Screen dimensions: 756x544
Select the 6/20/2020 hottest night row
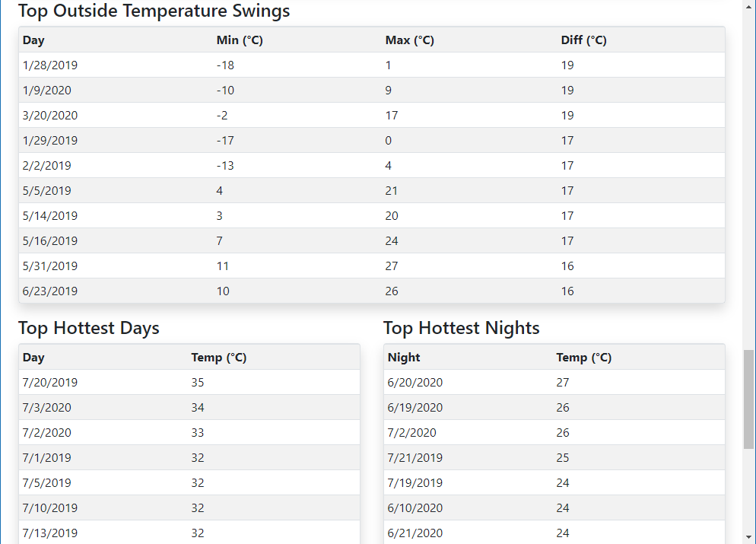pyautogui.click(x=415, y=383)
